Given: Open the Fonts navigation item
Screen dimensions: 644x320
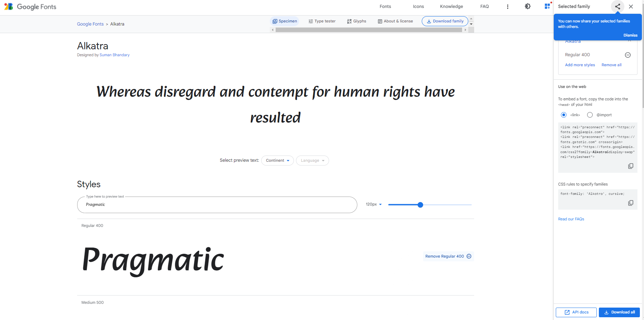Looking at the screenshot, I should pyautogui.click(x=385, y=7).
